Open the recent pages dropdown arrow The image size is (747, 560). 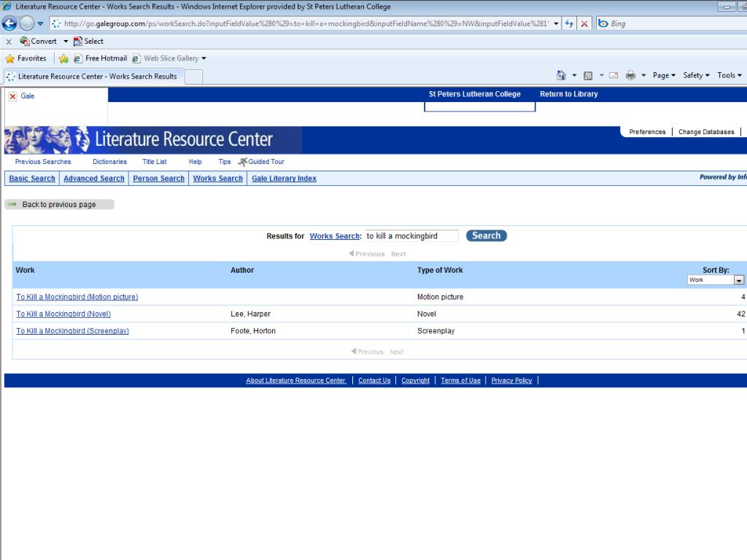41,23
